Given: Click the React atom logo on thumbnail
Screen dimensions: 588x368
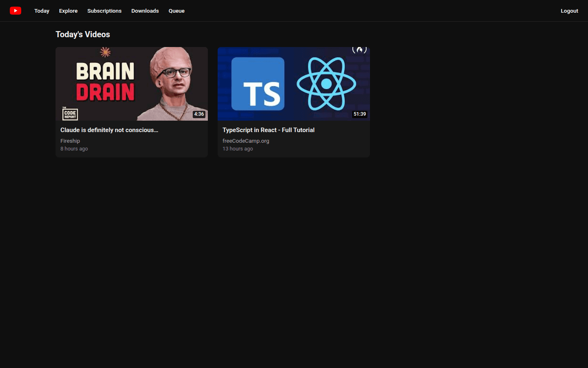Looking at the screenshot, I should tap(326, 84).
